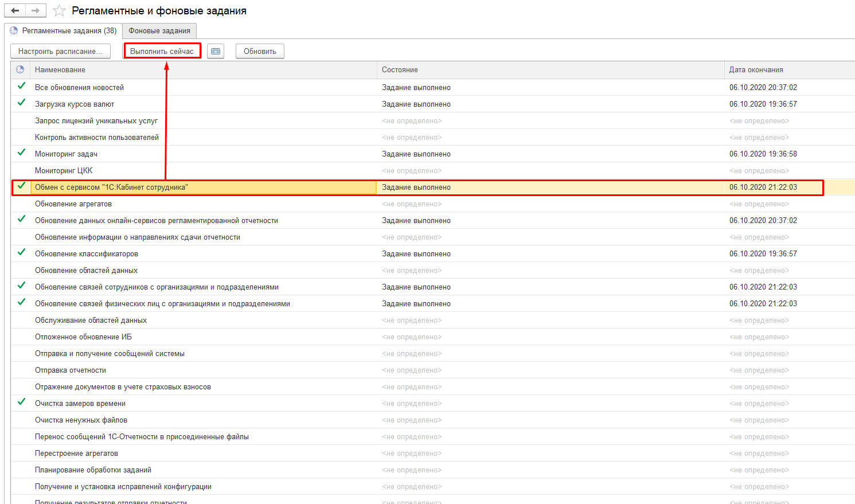Click the small icon button before Обновить

[x=216, y=51]
